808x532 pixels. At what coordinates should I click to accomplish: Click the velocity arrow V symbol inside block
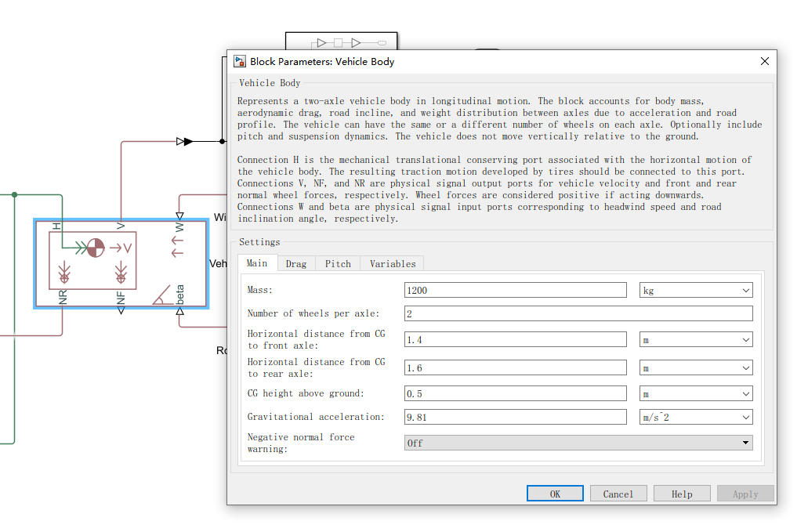pyautogui.click(x=121, y=248)
